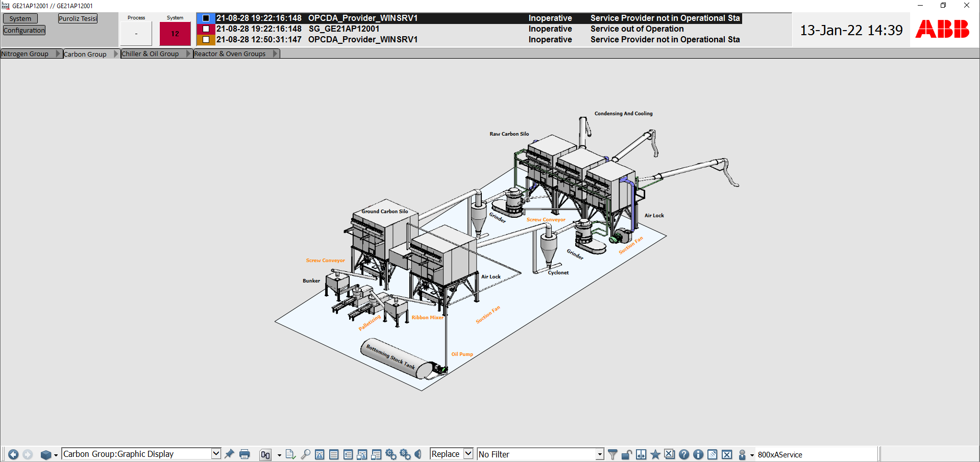The width and height of the screenshot is (980, 462).
Task: Open the Reactor & Oven Groups tab
Action: 230,54
